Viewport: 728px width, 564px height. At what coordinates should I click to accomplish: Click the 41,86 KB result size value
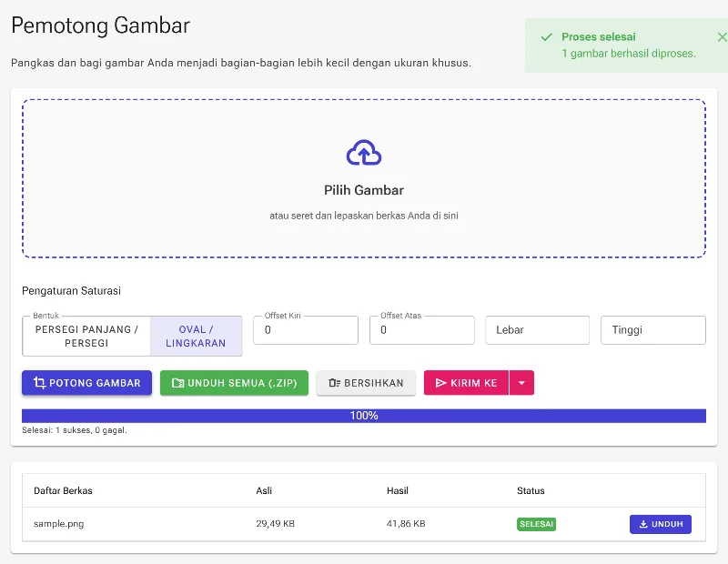(406, 524)
